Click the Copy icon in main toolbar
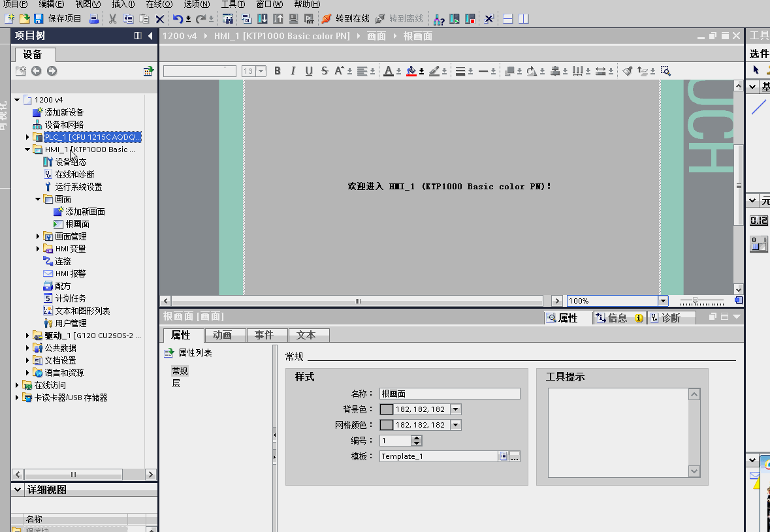Image resolution: width=770 pixels, height=532 pixels. tap(128, 19)
